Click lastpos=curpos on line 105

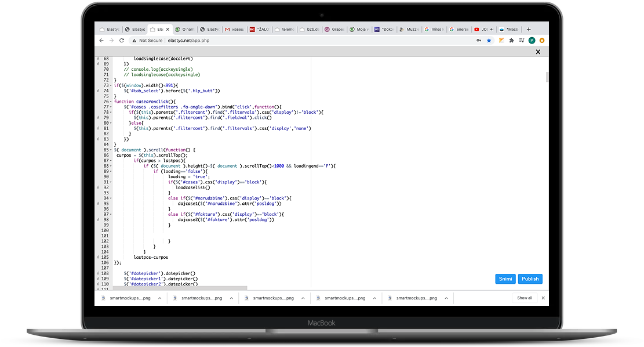point(151,258)
